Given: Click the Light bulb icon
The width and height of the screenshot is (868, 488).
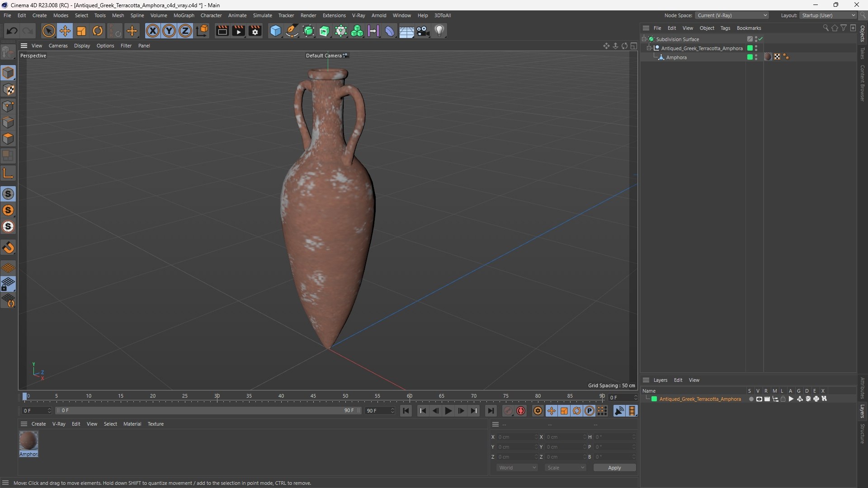Looking at the screenshot, I should pos(439,31).
